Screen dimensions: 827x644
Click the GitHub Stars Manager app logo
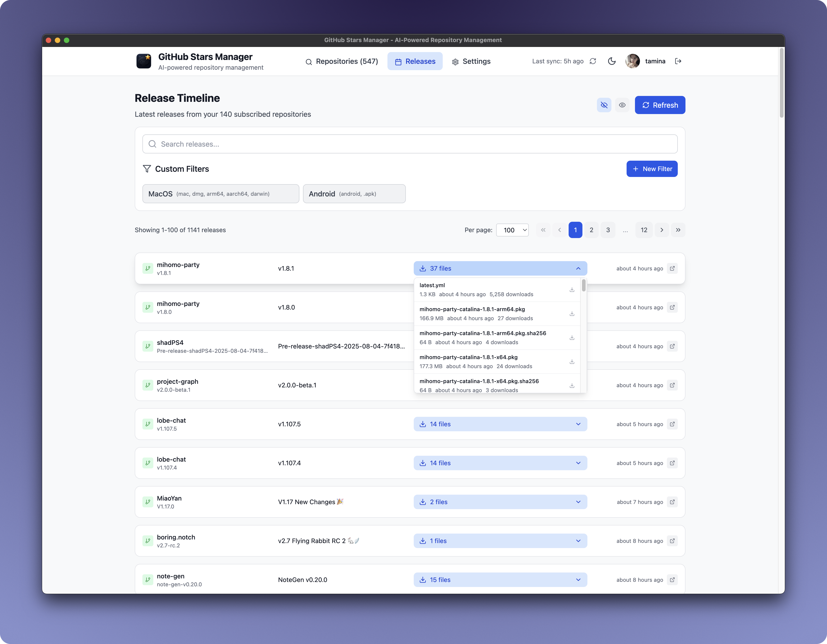[144, 61]
